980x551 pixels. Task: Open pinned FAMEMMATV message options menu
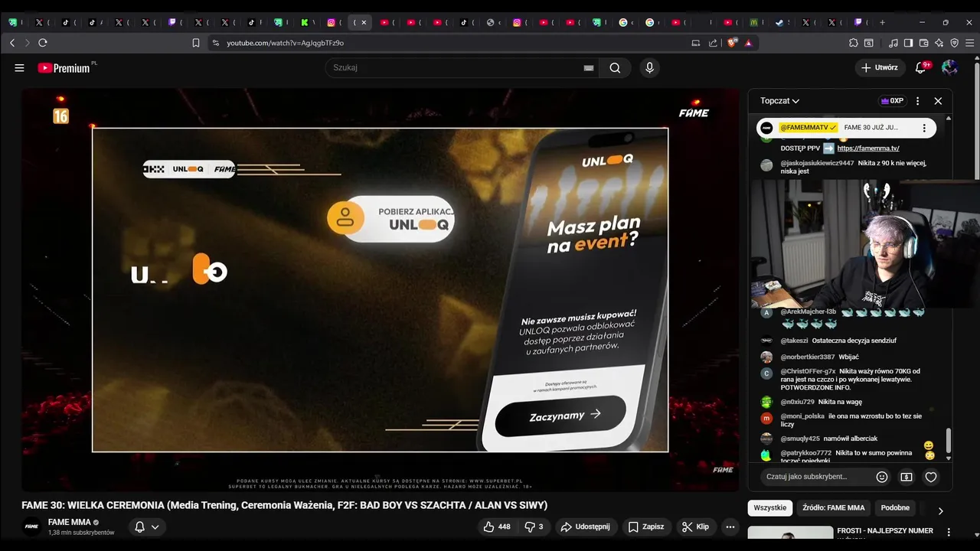pos(924,128)
